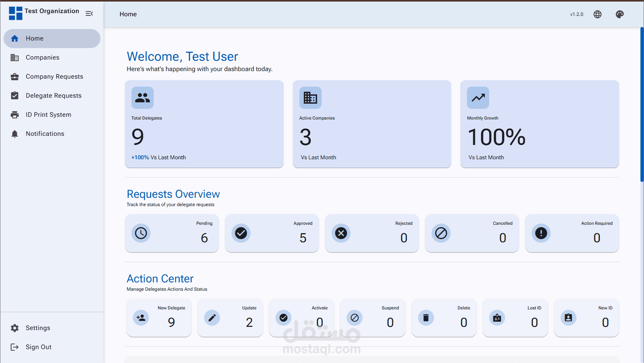Open ID Print System page
The image size is (644, 363).
[52, 115]
